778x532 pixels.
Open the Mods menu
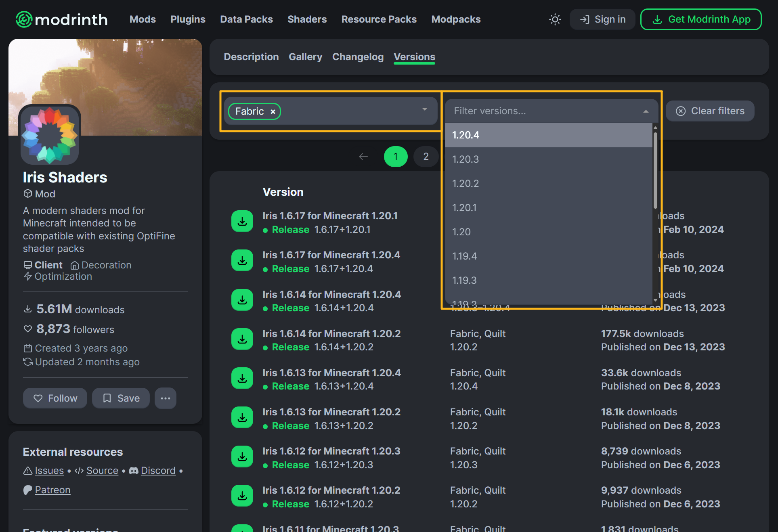coord(143,19)
